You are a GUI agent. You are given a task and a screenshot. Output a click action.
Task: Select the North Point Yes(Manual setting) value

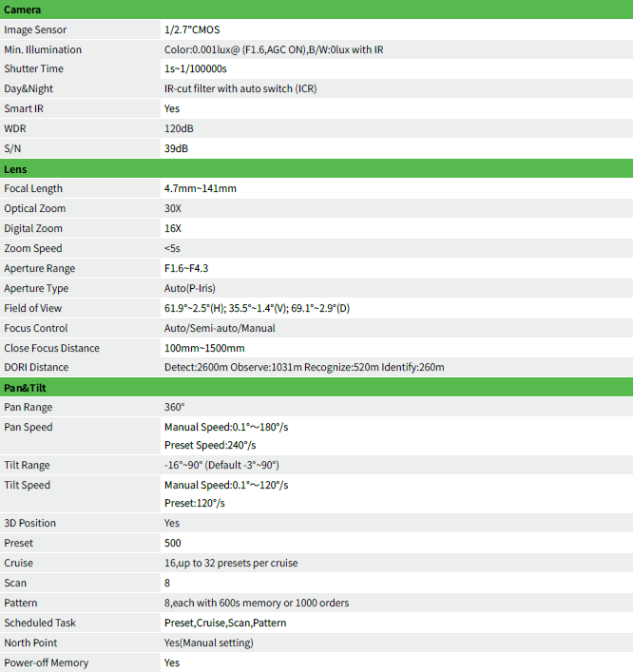[x=209, y=643]
